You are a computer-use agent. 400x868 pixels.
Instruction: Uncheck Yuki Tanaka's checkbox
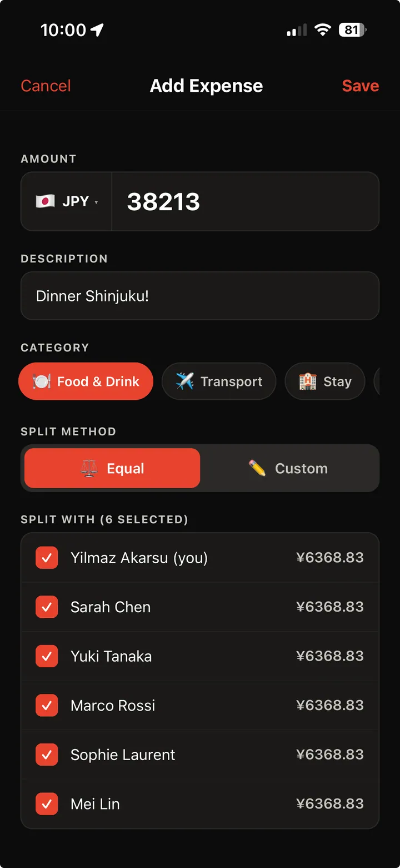tap(47, 656)
